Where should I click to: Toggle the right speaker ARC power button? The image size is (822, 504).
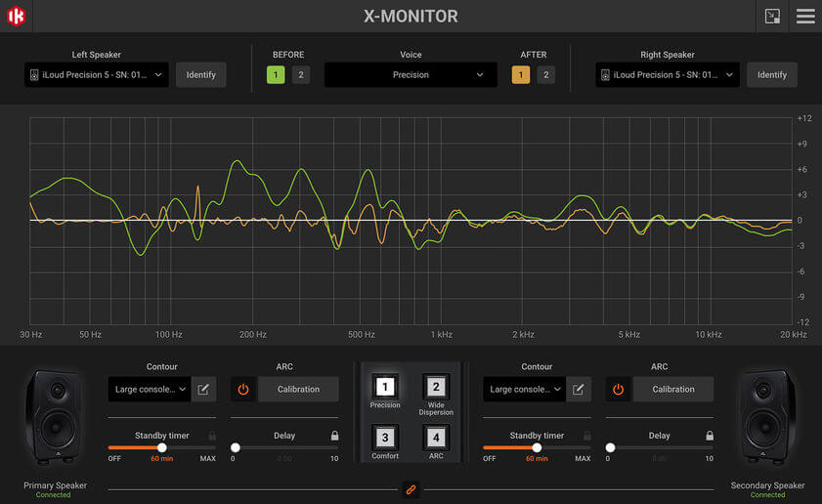pyautogui.click(x=618, y=390)
